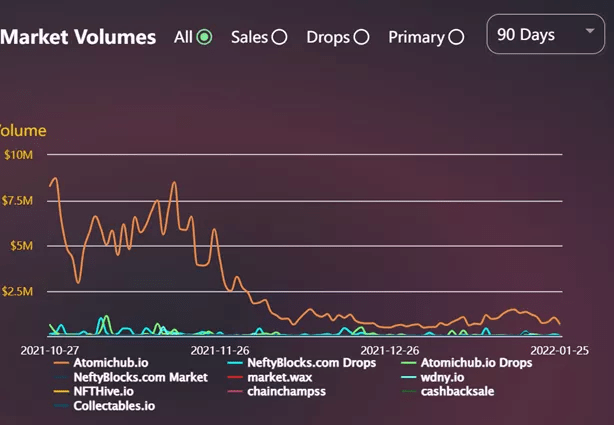This screenshot has width=614, height=425.
Task: Click the 2021-10-27 date axis label
Action: [x=49, y=350]
